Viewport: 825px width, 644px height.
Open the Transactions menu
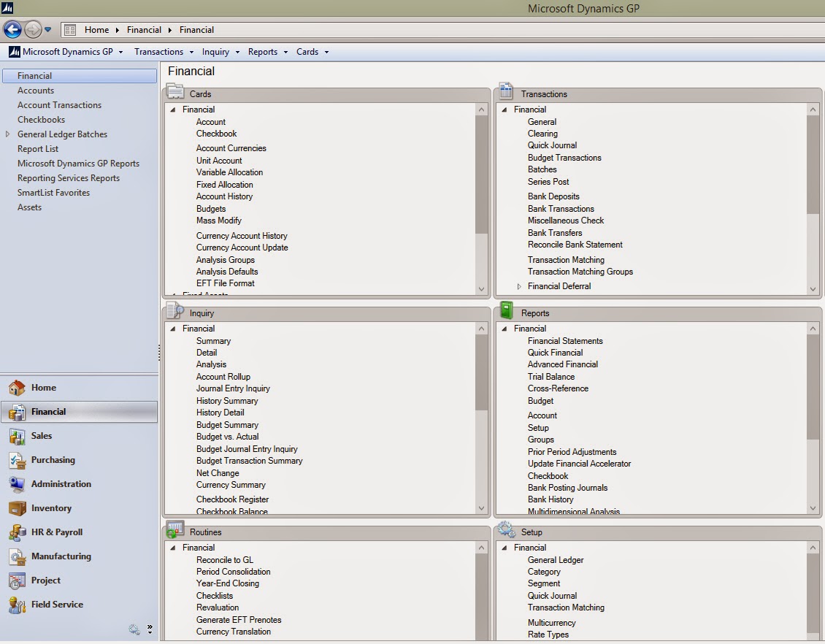point(164,52)
